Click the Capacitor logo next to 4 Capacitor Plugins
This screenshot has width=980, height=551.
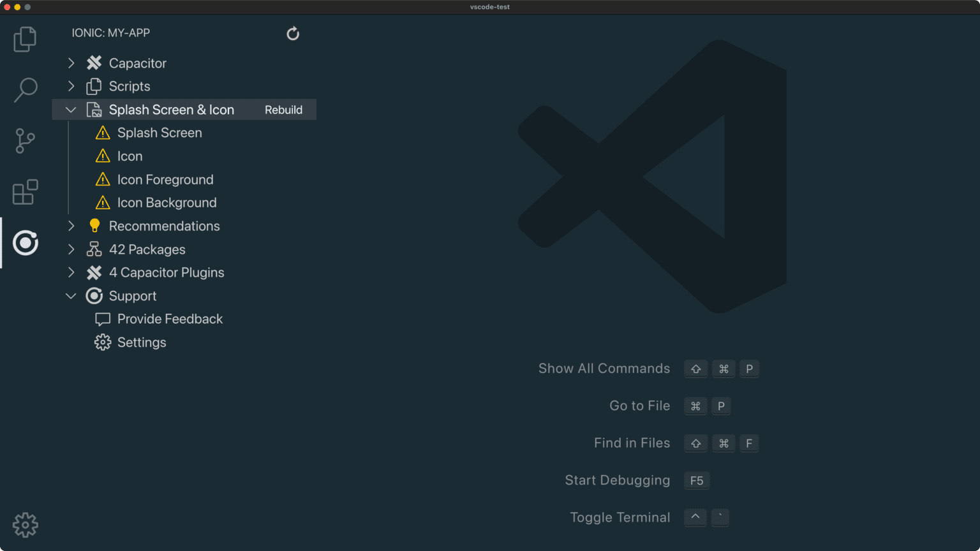(94, 272)
